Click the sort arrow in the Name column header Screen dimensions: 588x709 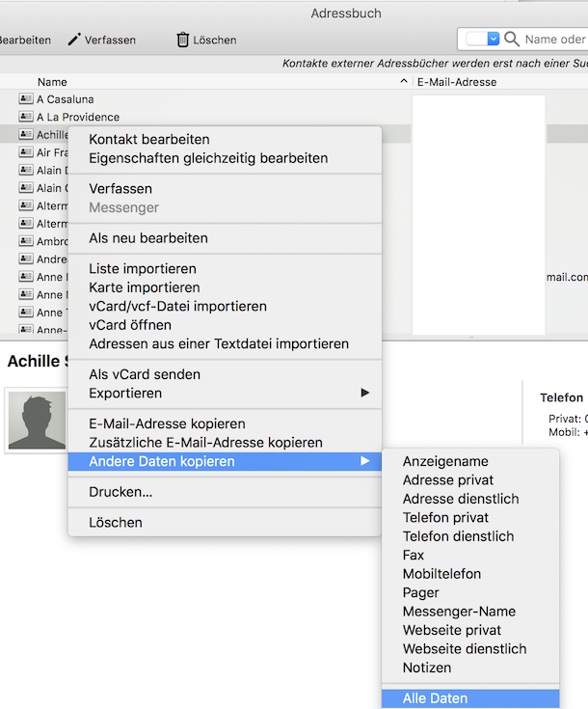pyautogui.click(x=404, y=82)
